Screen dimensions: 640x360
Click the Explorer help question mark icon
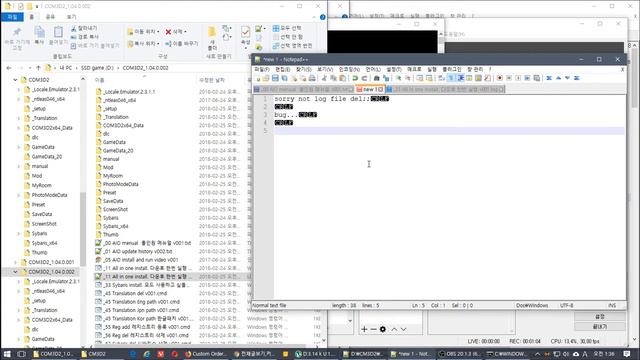point(322,17)
